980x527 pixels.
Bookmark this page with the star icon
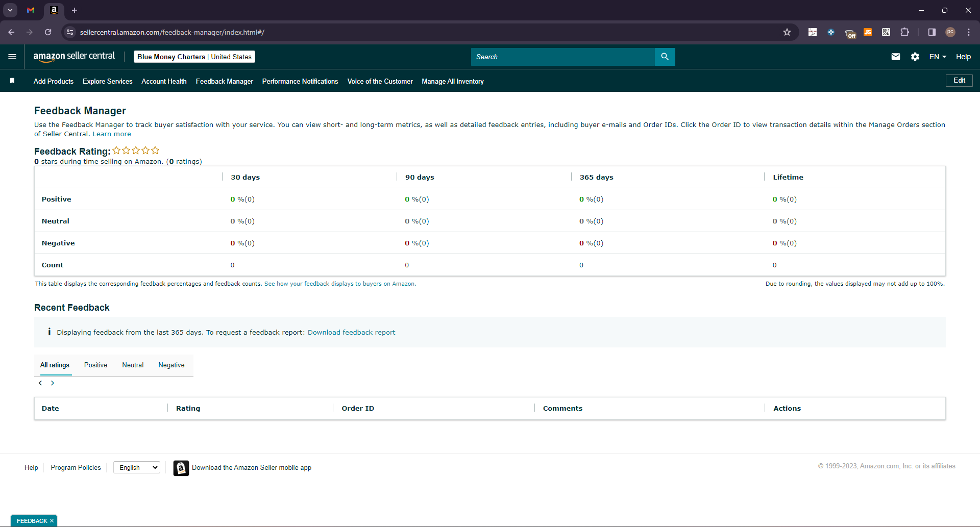[787, 32]
